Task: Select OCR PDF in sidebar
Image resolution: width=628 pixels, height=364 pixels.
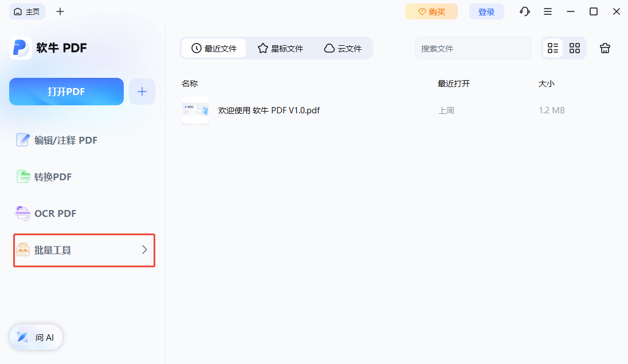Action: tap(46, 213)
